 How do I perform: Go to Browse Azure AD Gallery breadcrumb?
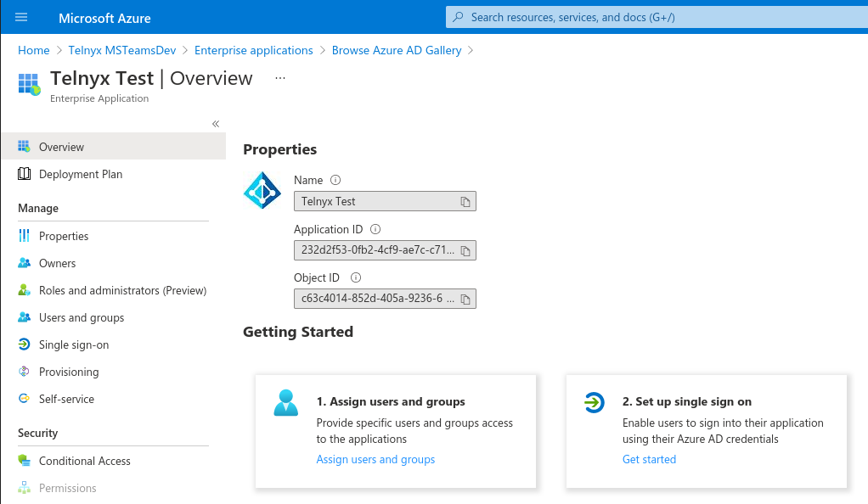point(397,50)
